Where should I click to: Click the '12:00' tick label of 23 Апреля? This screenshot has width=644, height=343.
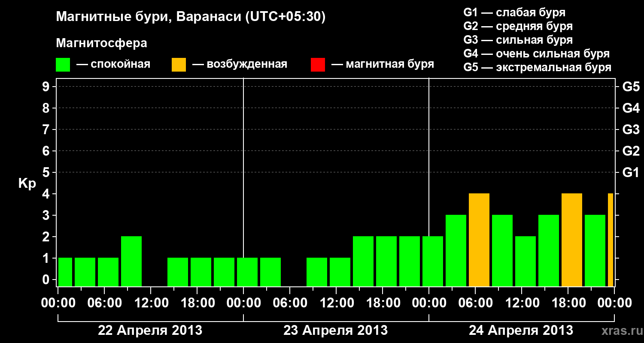pos(336,303)
